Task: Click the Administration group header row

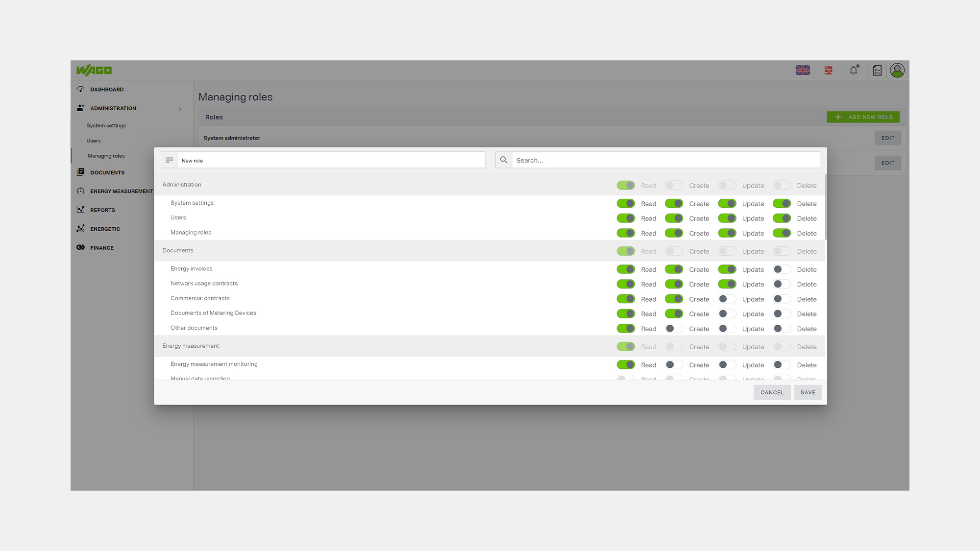Action: tap(489, 185)
